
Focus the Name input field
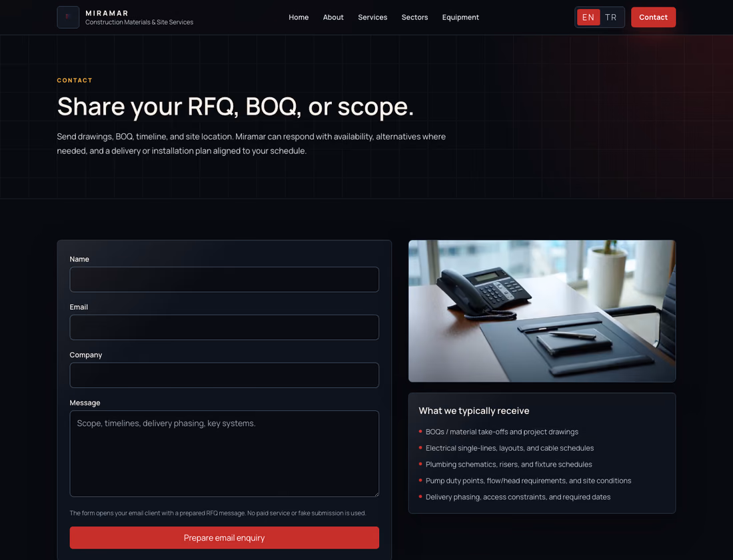pyautogui.click(x=224, y=279)
